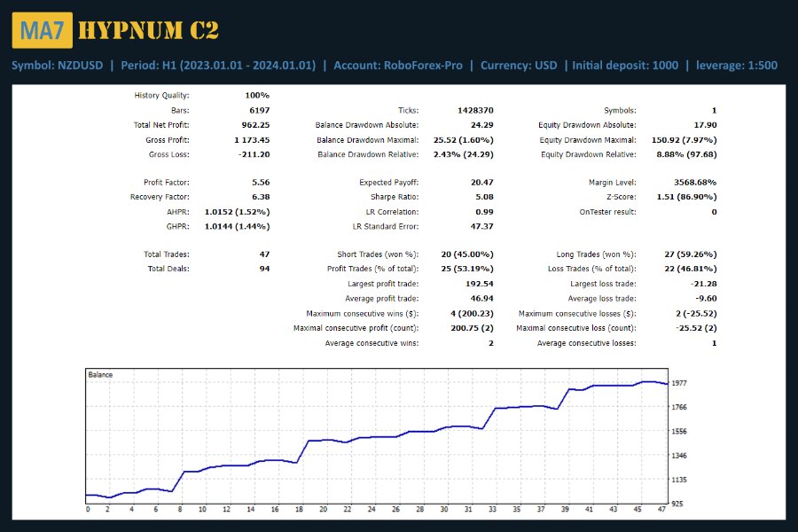
Task: Click the History Quality value 100%
Action: click(257, 96)
